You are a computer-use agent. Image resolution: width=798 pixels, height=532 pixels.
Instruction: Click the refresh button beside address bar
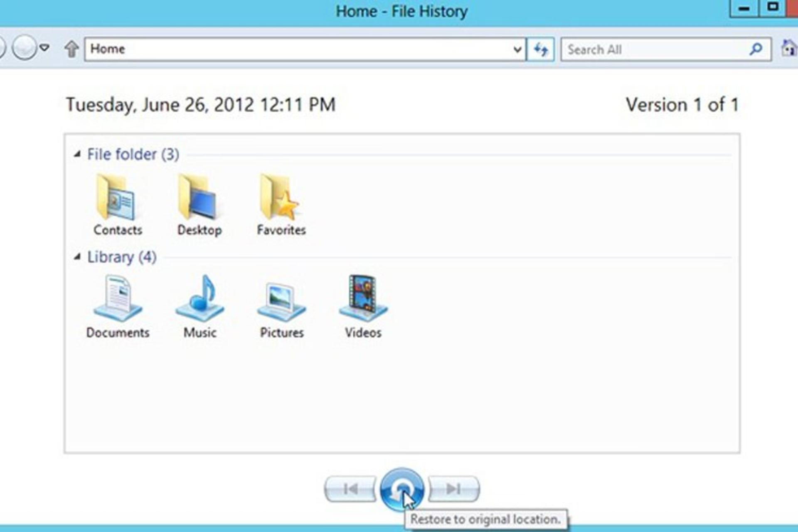[540, 50]
